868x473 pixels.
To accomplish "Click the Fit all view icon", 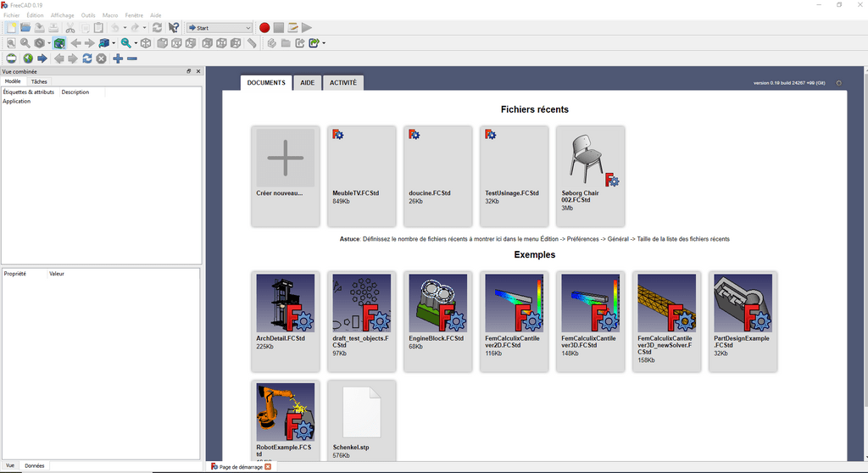I will 11,43.
